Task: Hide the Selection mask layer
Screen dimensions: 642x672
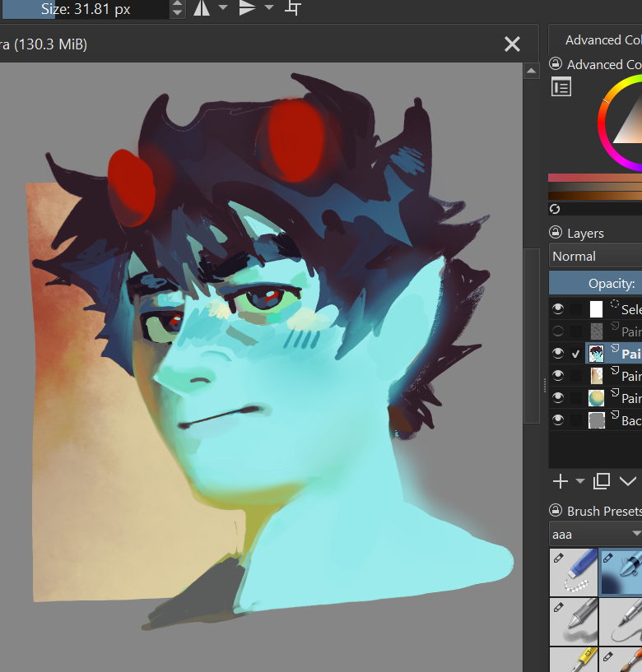Action: pyautogui.click(x=558, y=308)
